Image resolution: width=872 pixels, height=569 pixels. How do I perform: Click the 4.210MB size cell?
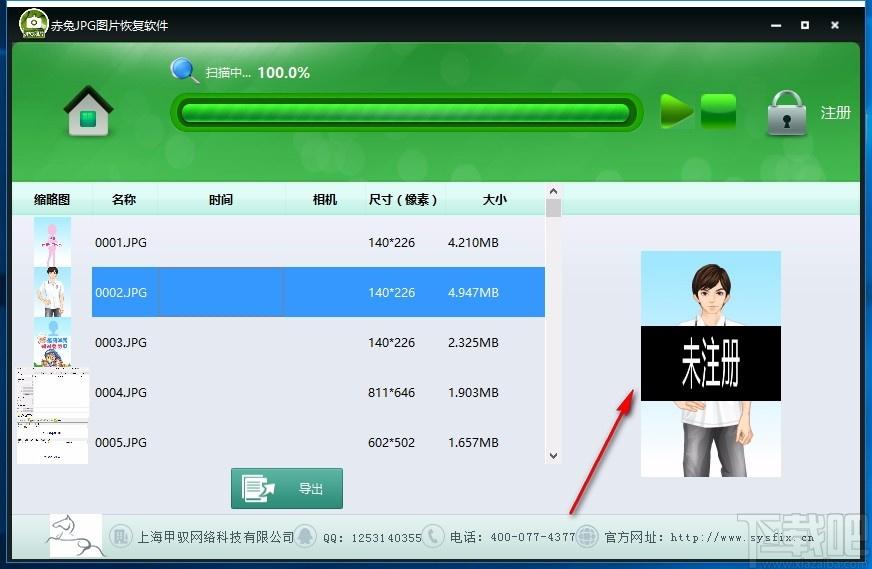(473, 243)
